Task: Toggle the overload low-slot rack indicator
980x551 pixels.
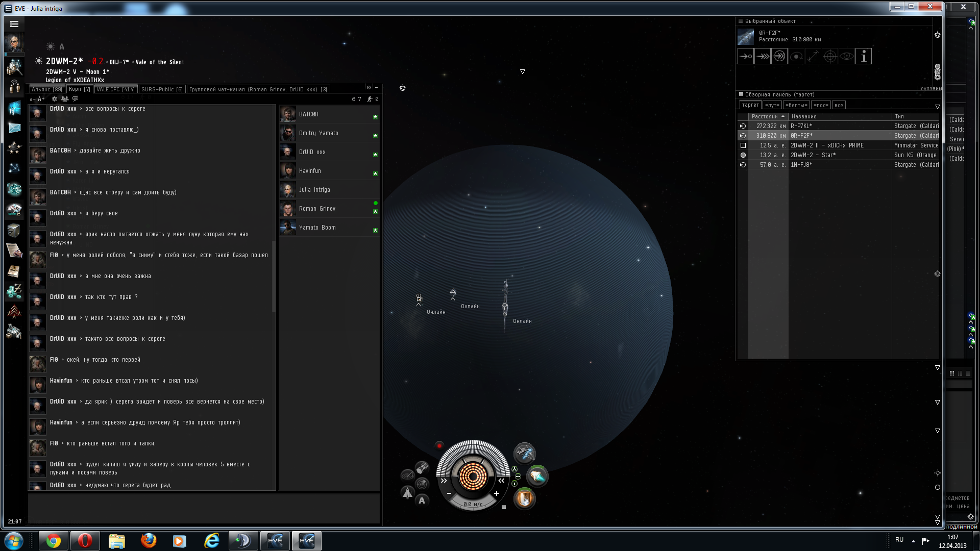Action: [514, 483]
